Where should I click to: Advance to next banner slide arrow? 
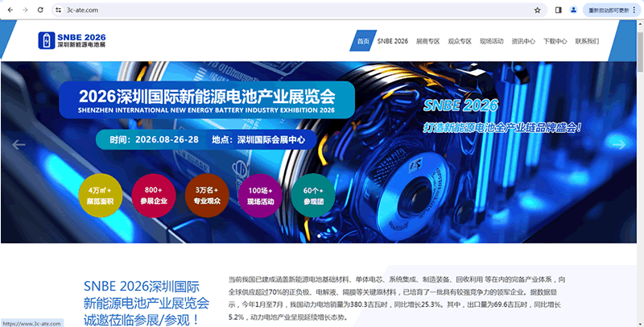[620, 145]
